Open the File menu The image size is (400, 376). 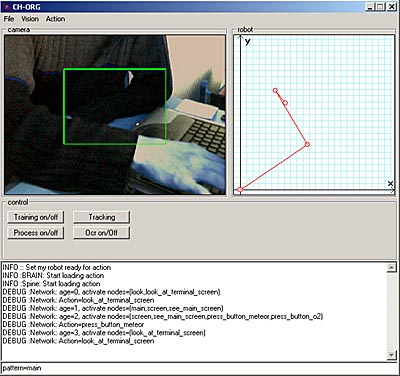click(9, 19)
